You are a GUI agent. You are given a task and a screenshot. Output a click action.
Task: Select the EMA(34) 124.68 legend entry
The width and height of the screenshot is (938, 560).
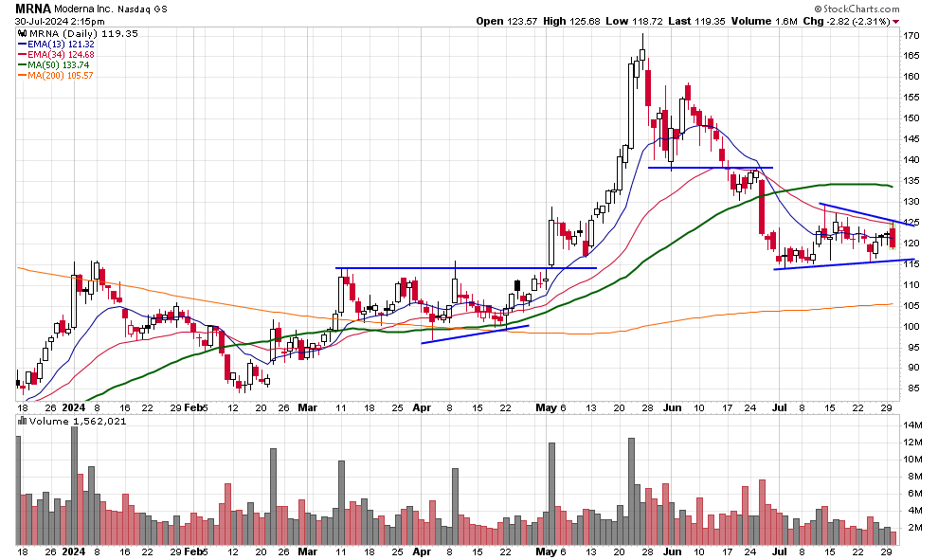tap(61, 54)
